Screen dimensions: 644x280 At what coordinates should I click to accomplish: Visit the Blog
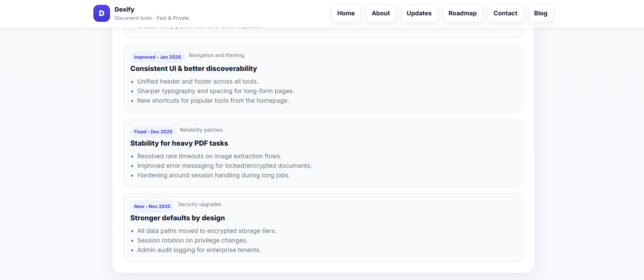540,13
